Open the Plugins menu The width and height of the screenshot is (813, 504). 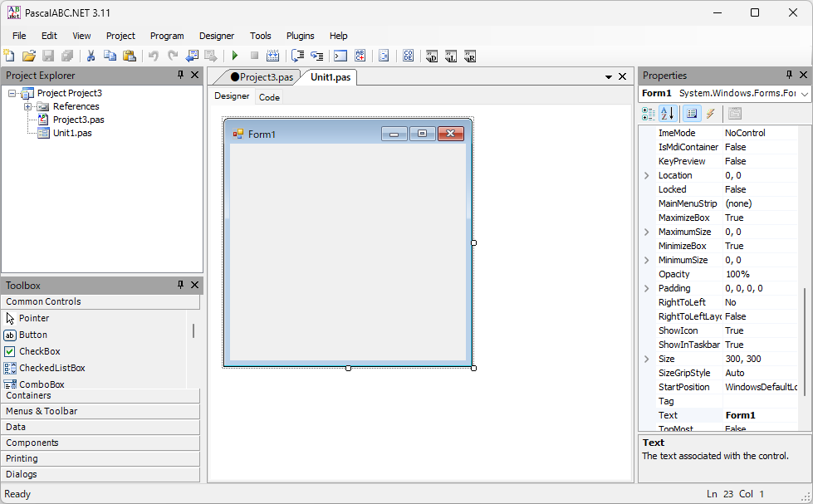(x=301, y=36)
